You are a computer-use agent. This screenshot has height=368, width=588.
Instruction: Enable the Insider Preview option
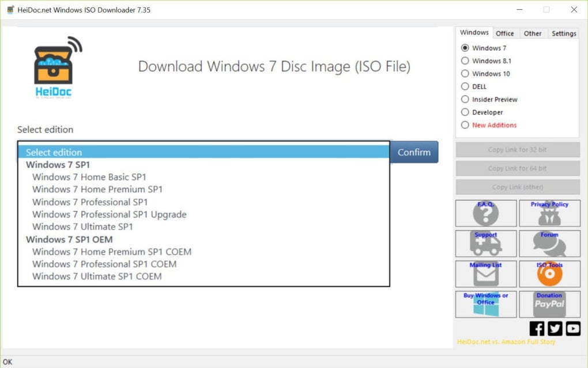pyautogui.click(x=465, y=99)
